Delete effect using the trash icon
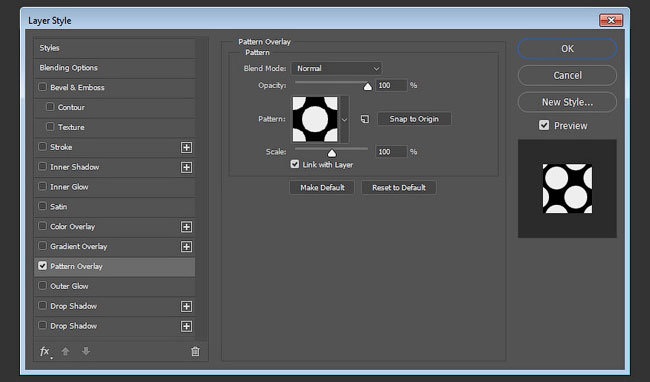Image resolution: width=650 pixels, height=382 pixels. tap(195, 352)
